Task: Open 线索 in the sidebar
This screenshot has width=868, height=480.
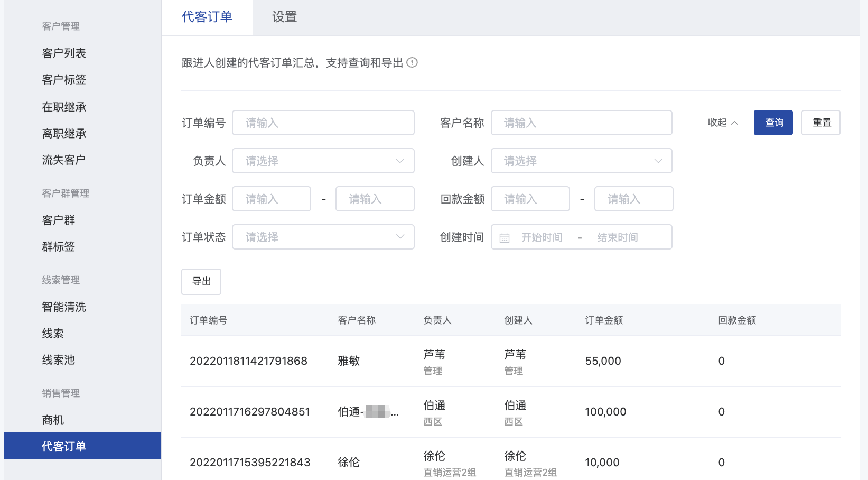Action: click(x=53, y=333)
